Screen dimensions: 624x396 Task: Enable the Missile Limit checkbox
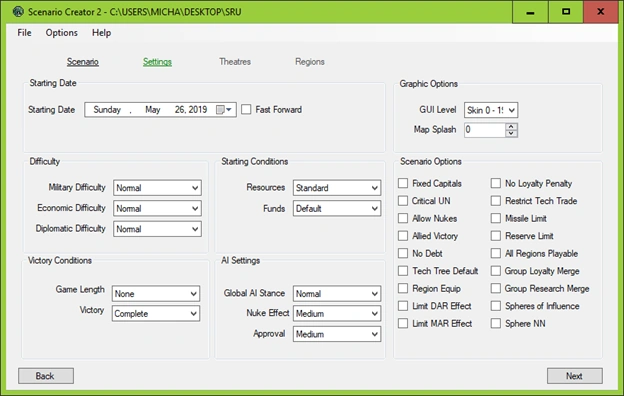(x=496, y=218)
